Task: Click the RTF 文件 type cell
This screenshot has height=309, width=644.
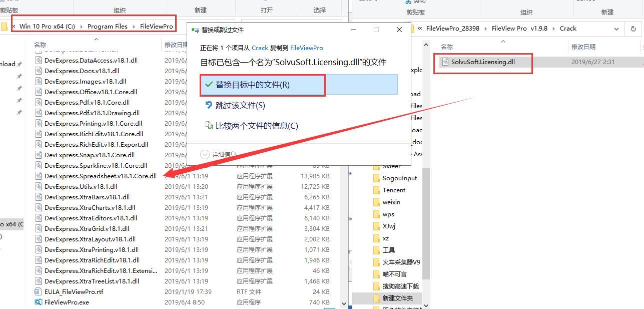Action: (249, 291)
